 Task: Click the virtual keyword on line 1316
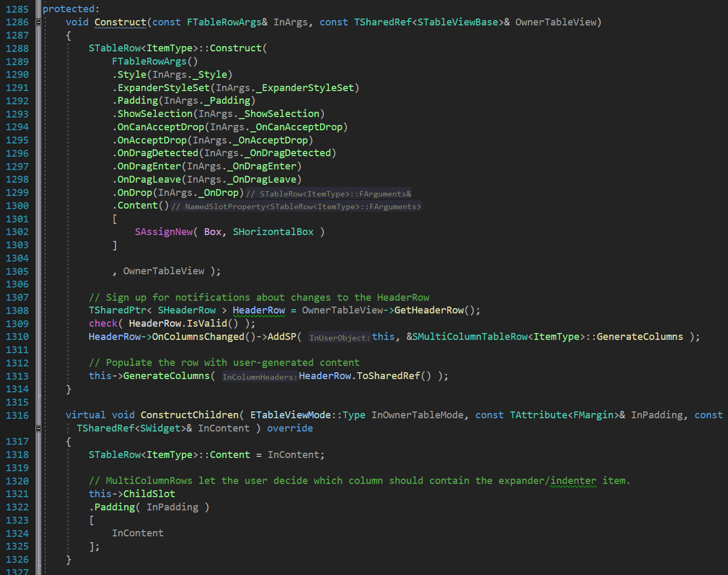point(85,415)
